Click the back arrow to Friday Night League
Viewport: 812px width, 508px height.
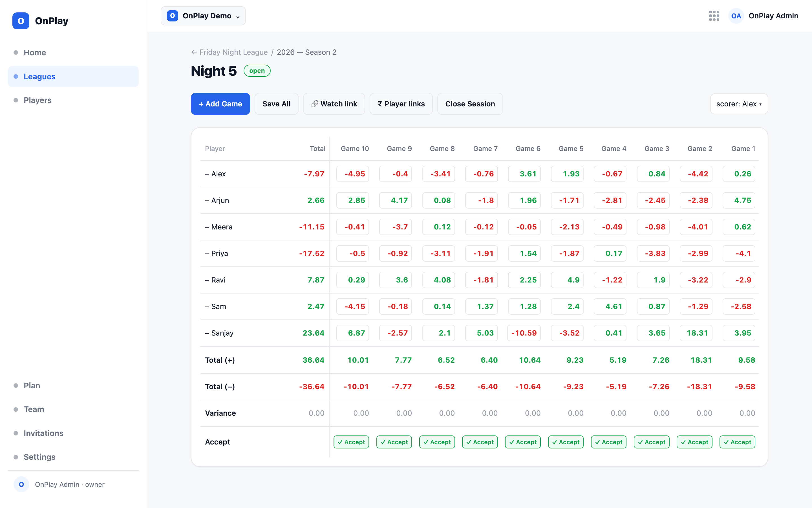194,52
